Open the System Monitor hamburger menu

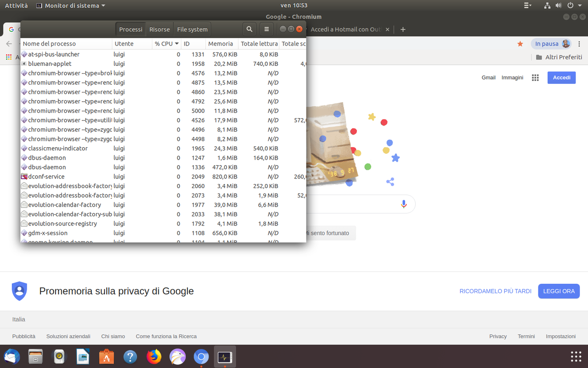266,29
